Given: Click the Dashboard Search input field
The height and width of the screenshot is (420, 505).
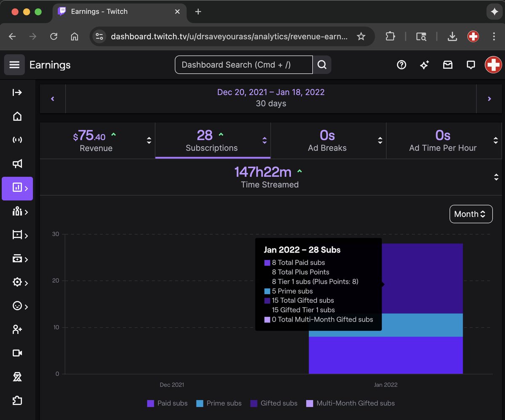Looking at the screenshot, I should (244, 65).
